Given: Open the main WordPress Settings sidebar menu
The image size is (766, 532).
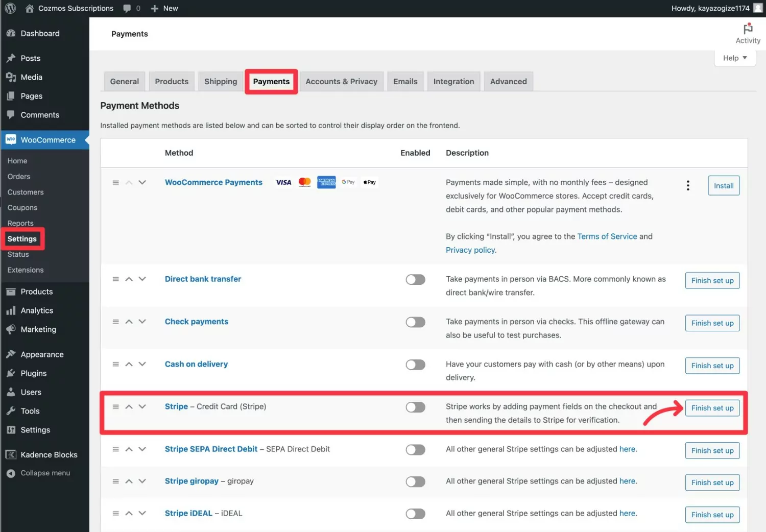Looking at the screenshot, I should click(35, 430).
